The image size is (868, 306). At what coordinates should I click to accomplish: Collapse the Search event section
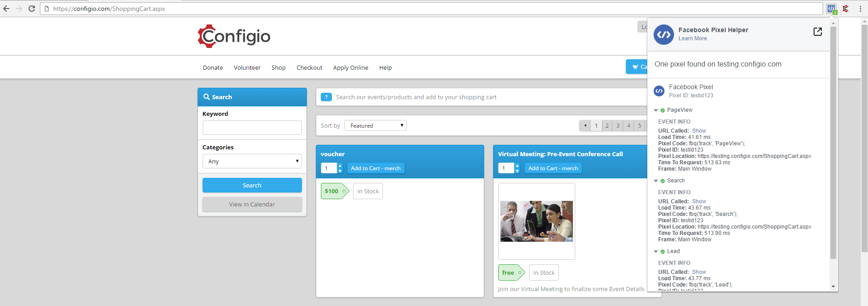tap(656, 181)
